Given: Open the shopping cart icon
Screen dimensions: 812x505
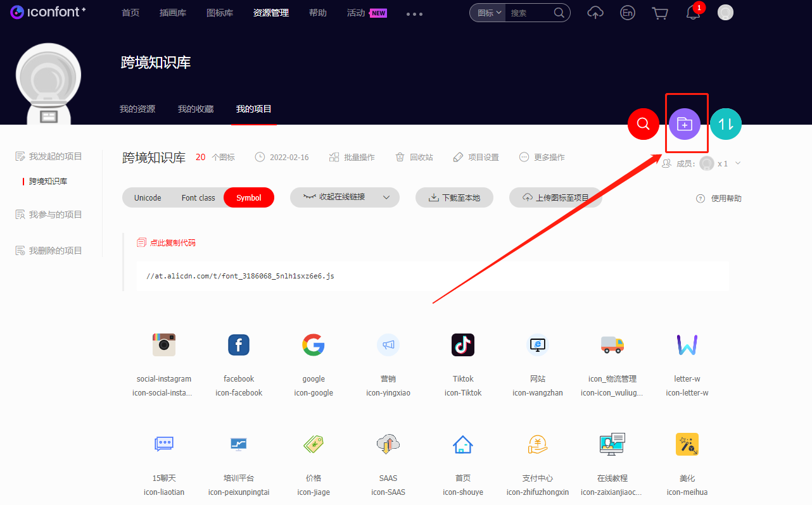Looking at the screenshot, I should tap(660, 13).
